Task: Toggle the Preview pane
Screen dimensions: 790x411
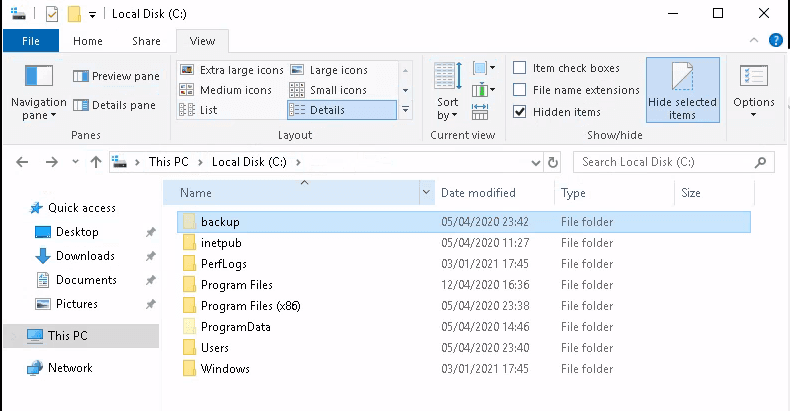Action: [116, 76]
